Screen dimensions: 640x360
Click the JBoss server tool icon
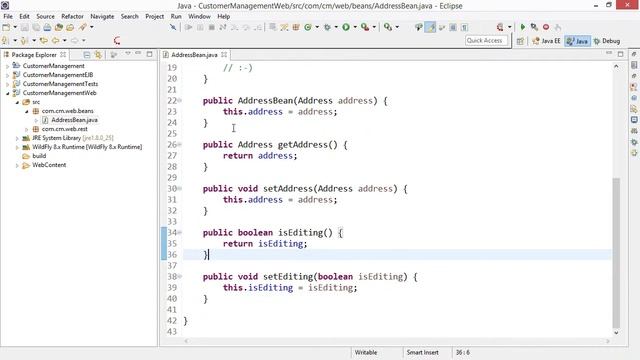(500, 27)
